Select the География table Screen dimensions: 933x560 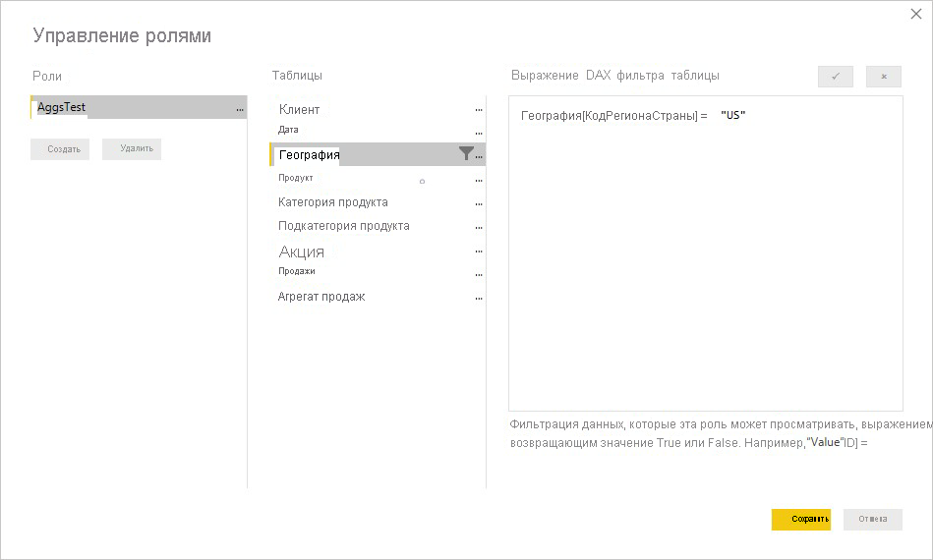[x=378, y=154]
